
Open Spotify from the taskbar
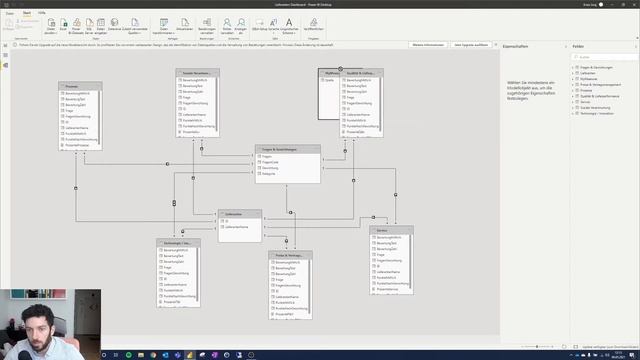[128, 355]
